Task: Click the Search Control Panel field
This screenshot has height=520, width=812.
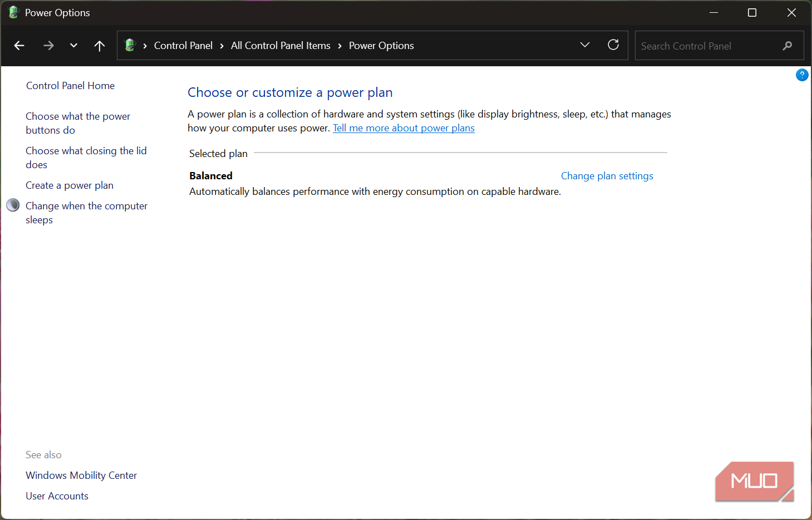Action: 719,46
